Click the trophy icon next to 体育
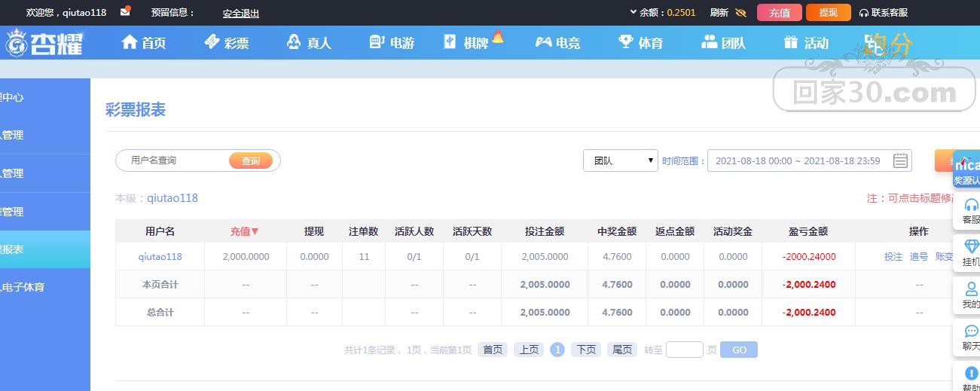The height and width of the screenshot is (391, 980). [x=625, y=42]
